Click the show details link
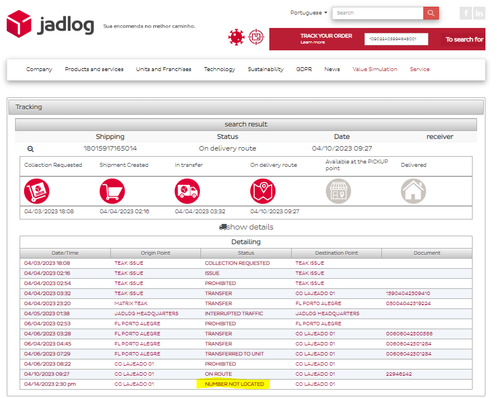500x398 pixels. click(246, 227)
